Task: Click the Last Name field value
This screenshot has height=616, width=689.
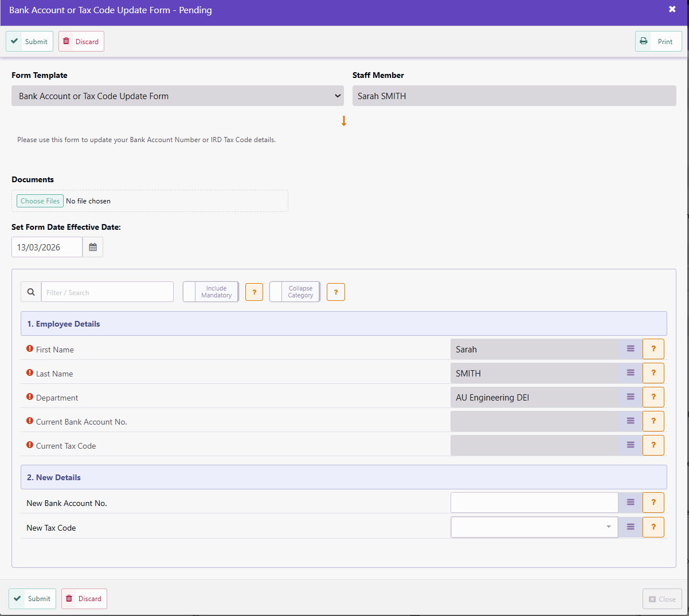Action: coord(535,373)
